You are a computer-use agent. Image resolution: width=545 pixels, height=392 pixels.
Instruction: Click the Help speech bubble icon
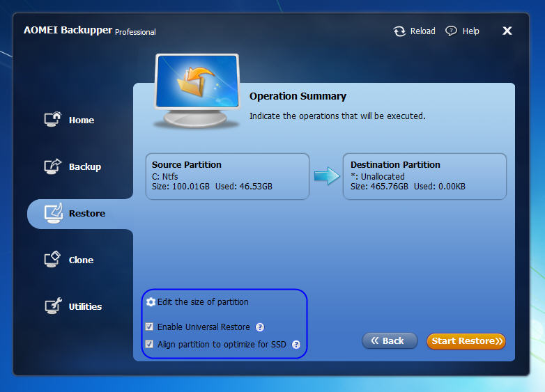451,31
